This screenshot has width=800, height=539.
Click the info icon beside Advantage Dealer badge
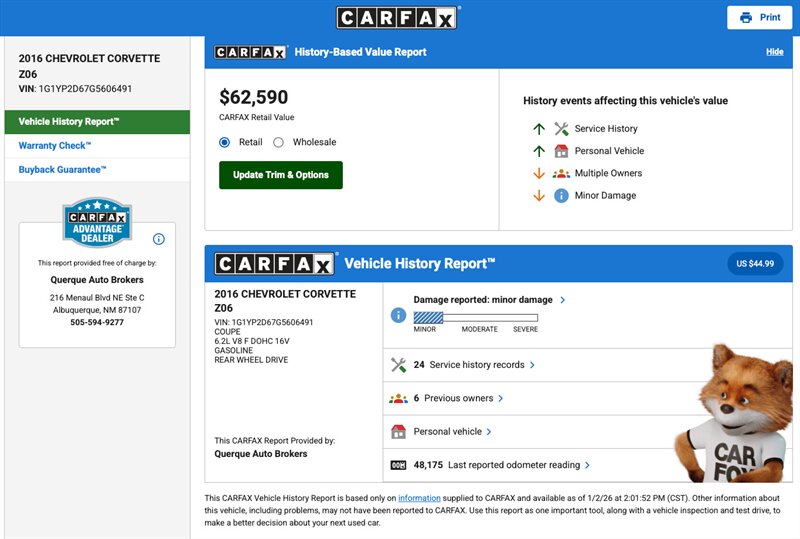(x=158, y=239)
